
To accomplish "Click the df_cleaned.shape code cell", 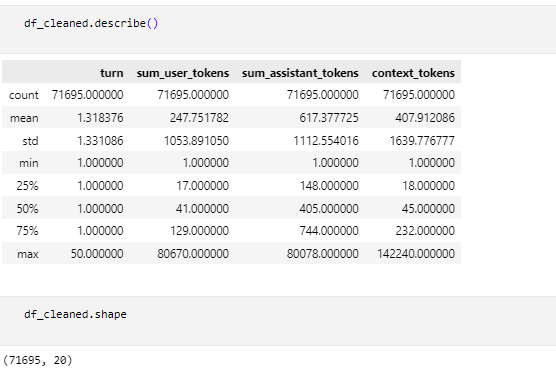I will click(x=278, y=321).
